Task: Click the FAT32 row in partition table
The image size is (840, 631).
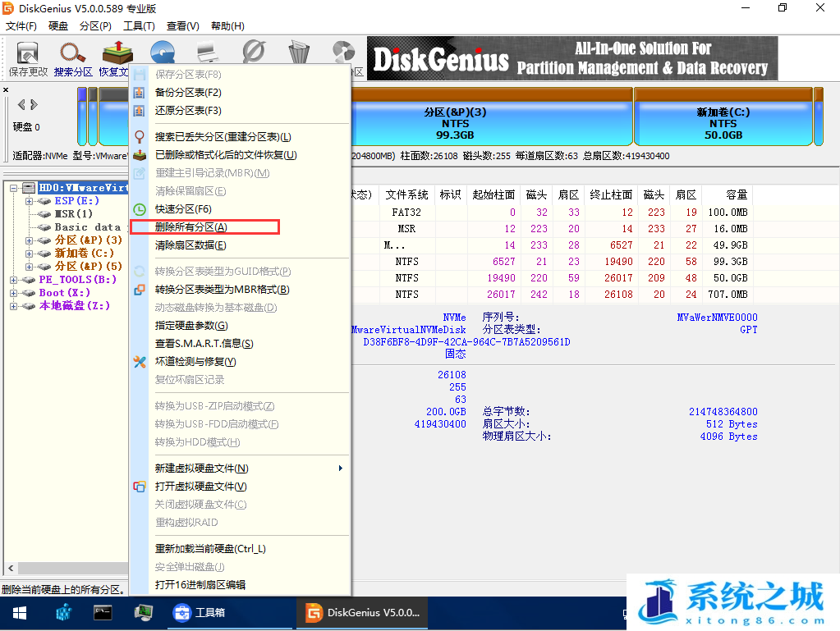Action: 552,213
